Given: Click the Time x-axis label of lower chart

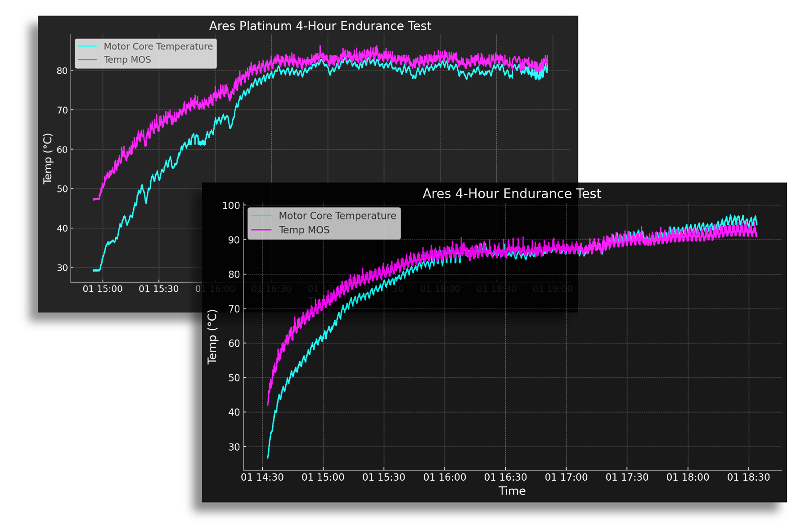Looking at the screenshot, I should [512, 491].
